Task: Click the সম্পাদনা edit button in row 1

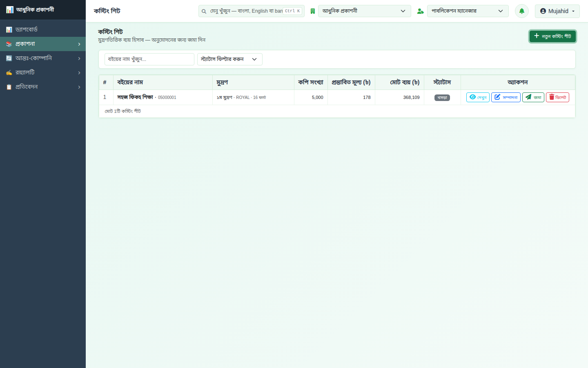Action: point(506,97)
